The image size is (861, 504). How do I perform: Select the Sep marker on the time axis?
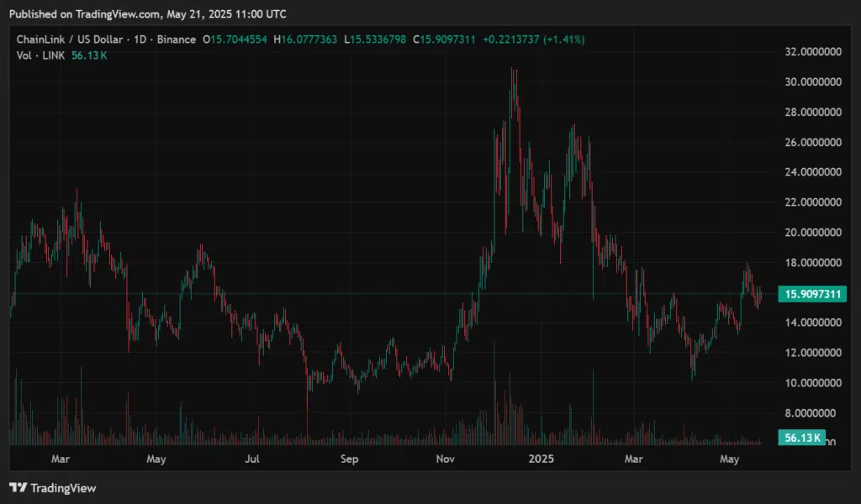point(350,459)
